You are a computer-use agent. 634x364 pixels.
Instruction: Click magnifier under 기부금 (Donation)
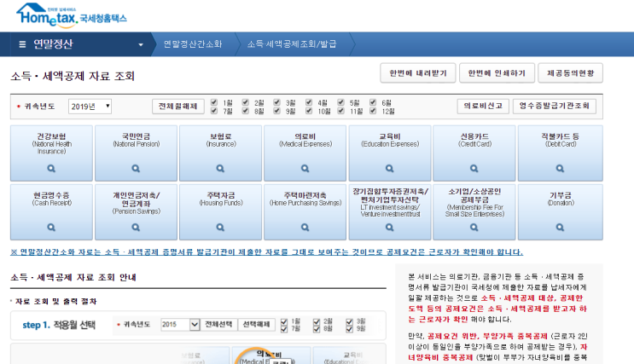(x=560, y=228)
